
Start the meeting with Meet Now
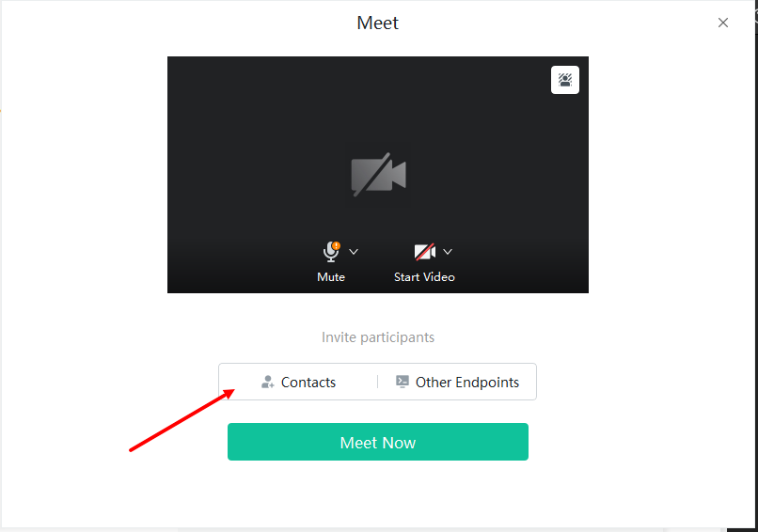pyautogui.click(x=378, y=442)
